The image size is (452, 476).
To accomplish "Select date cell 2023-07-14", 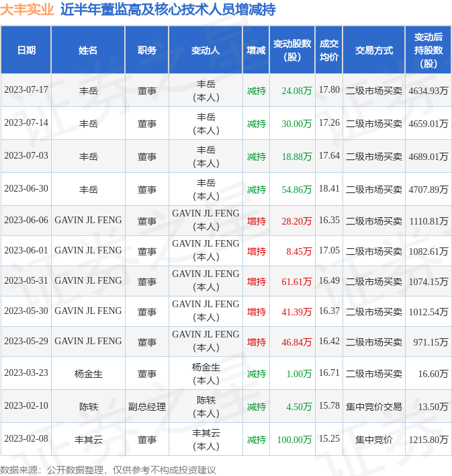I will [26, 122].
